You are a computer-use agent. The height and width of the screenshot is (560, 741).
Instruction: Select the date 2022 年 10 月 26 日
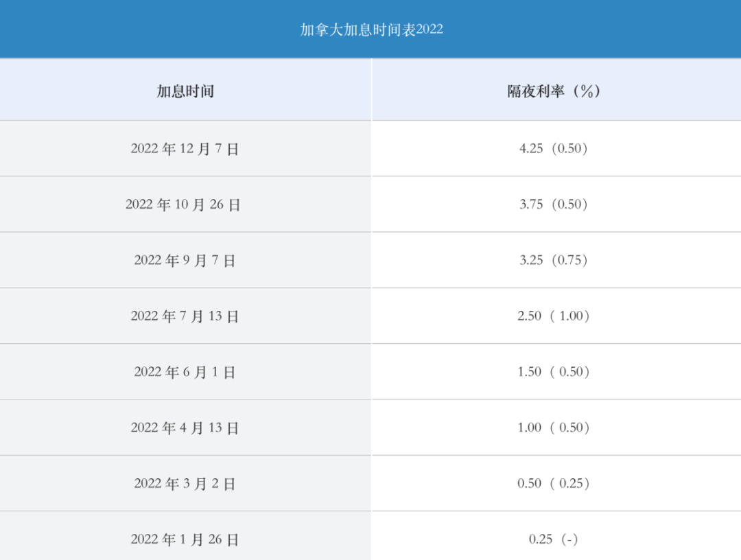point(183,204)
